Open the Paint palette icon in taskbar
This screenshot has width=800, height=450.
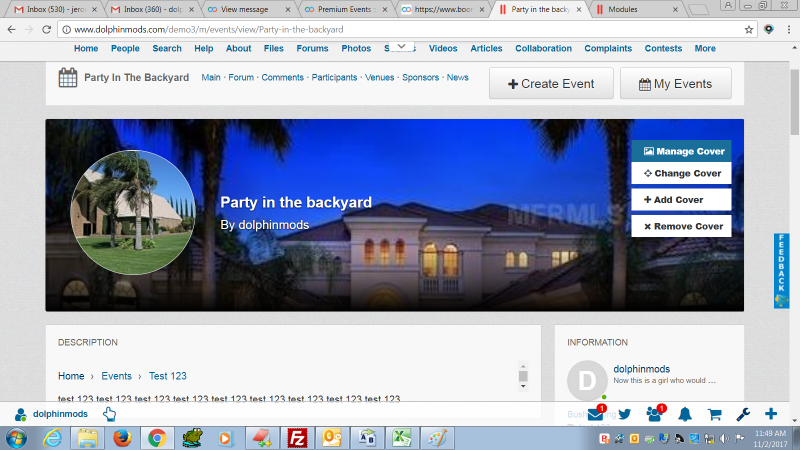click(437, 438)
